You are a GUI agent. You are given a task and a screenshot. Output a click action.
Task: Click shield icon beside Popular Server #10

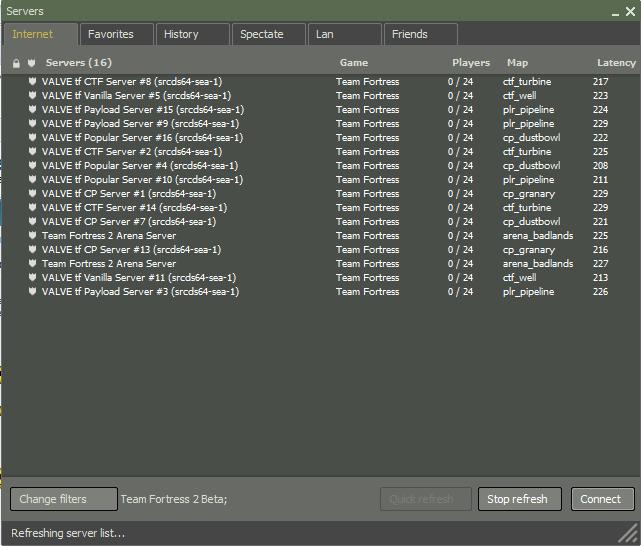32,179
